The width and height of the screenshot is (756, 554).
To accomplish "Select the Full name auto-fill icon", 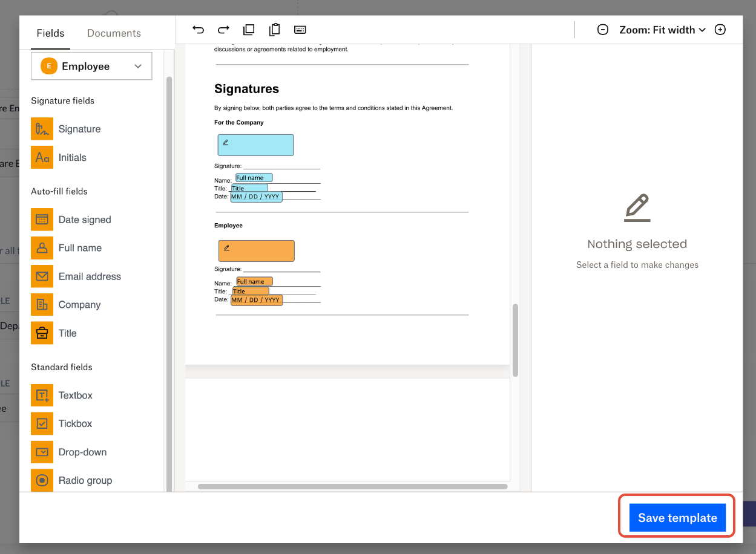I will click(x=42, y=248).
